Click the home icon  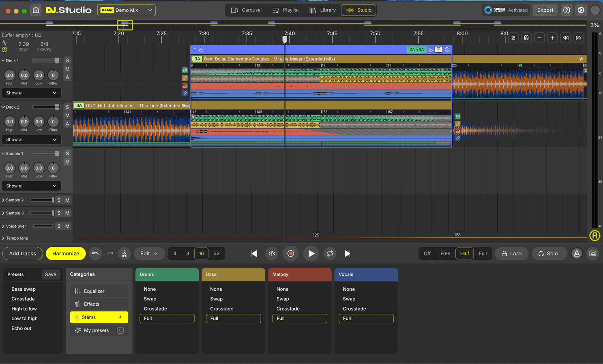36,10
